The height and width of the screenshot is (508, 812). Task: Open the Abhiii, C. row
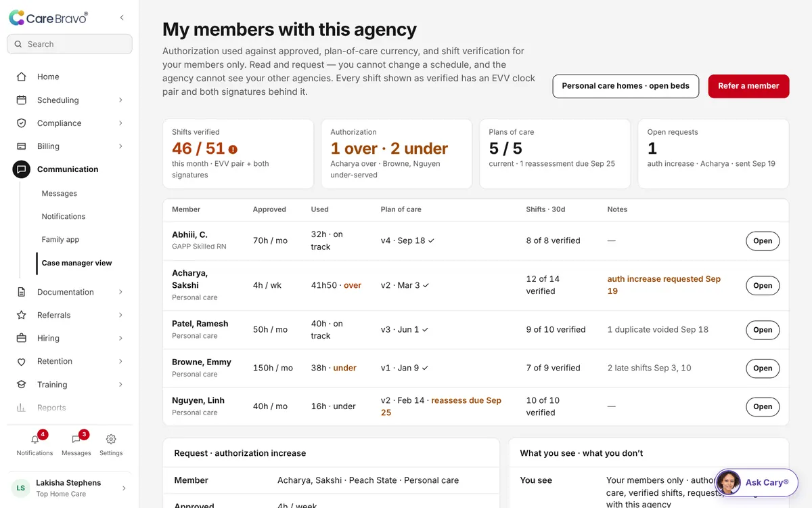pos(763,240)
